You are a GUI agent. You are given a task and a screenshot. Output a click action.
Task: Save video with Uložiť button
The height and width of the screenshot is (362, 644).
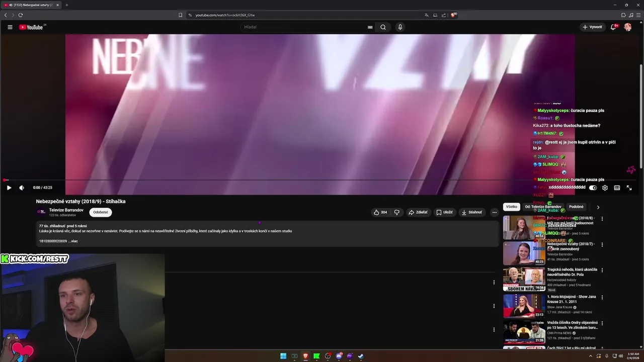click(445, 212)
